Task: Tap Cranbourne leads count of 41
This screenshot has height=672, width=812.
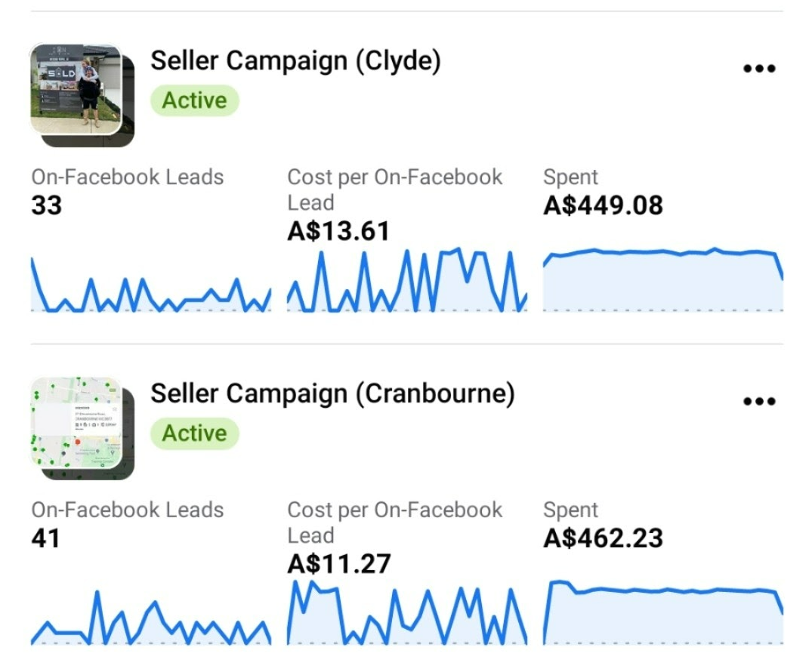Action: coord(46,538)
